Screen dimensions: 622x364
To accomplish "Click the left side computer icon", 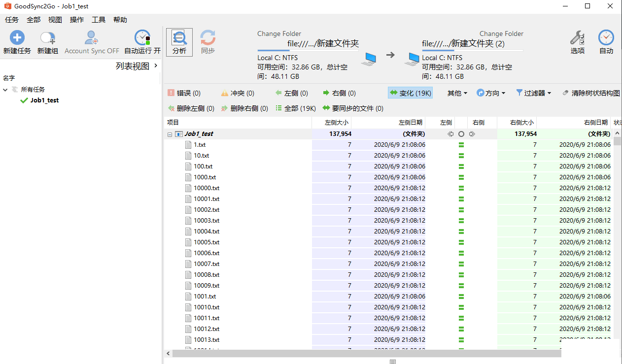I will pos(369,60).
